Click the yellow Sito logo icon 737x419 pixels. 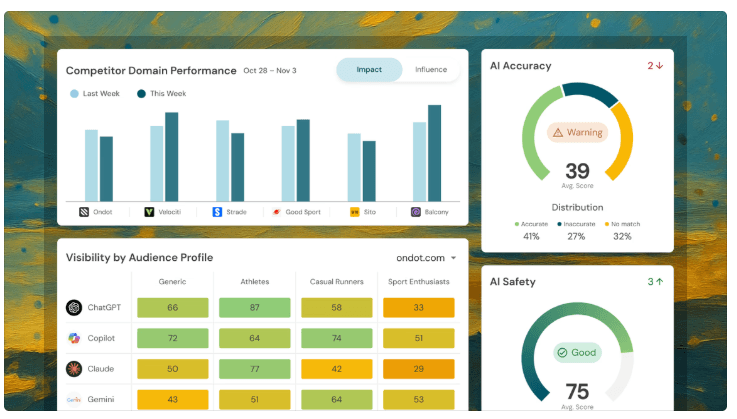355,212
